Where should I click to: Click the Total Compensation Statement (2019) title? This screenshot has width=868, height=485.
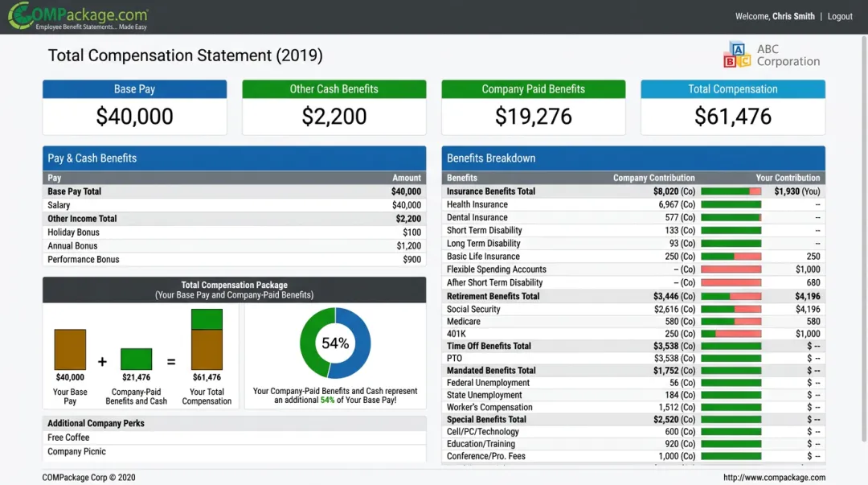pos(185,55)
